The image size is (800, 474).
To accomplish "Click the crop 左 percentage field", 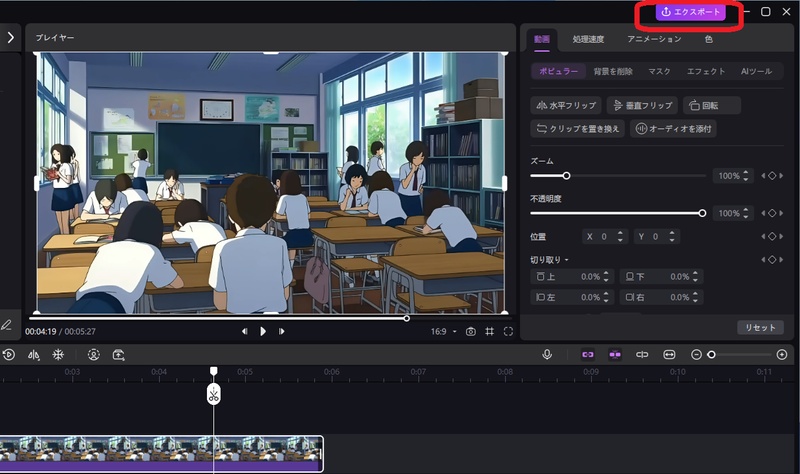I will [572, 297].
